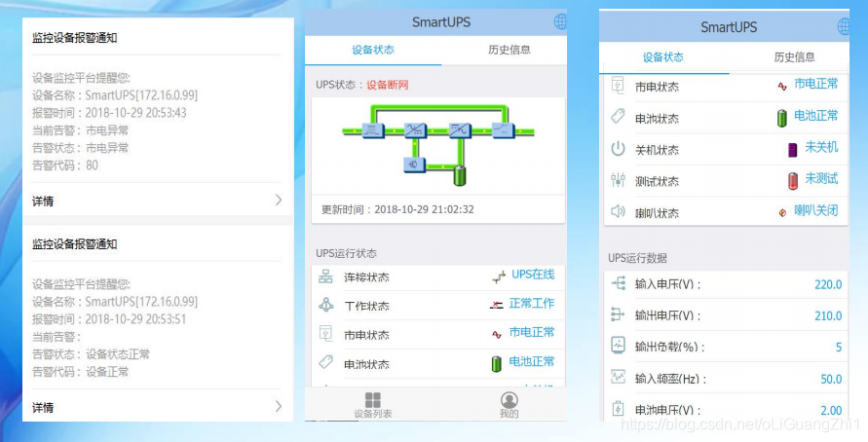Click the 告警状态：设备状态正常 line

click(91, 354)
